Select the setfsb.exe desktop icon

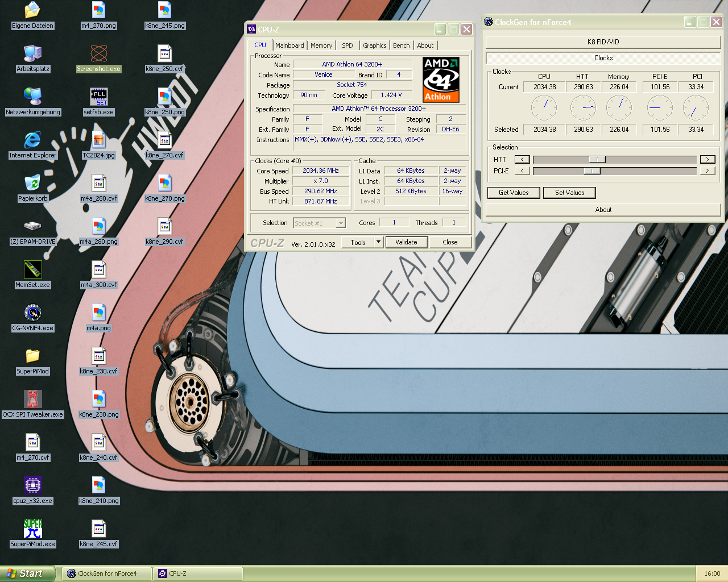98,101
